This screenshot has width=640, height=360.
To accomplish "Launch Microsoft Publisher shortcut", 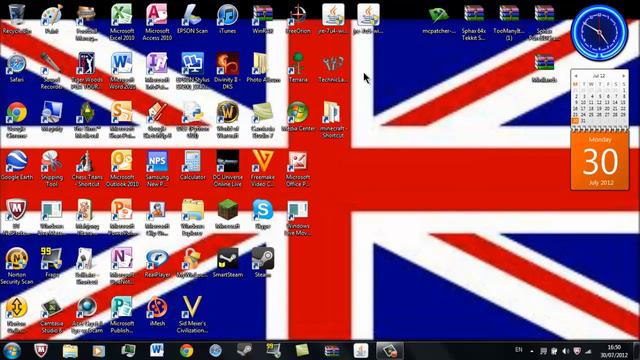I will click(x=122, y=314).
